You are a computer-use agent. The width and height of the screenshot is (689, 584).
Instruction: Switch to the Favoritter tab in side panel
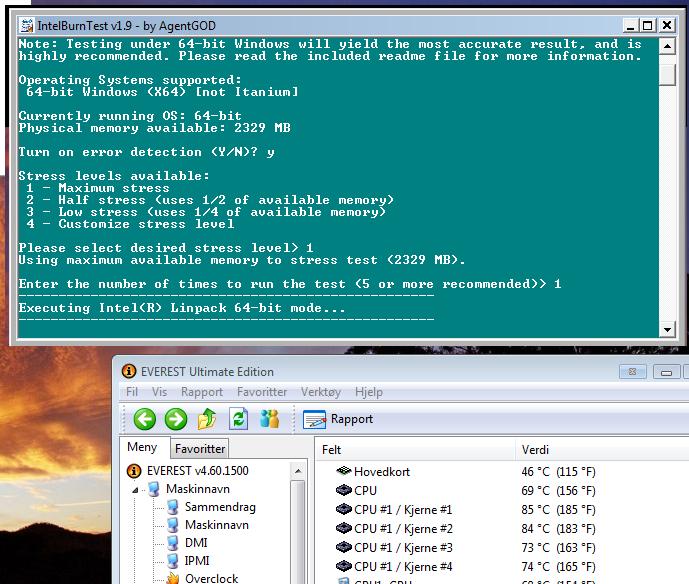point(200,449)
